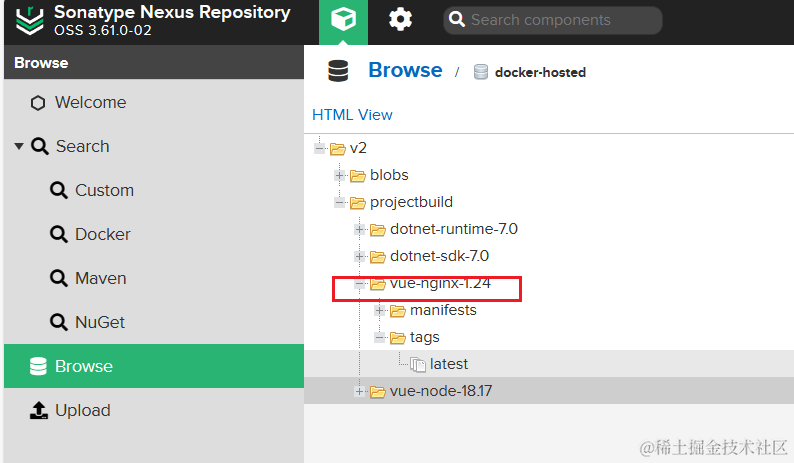Image resolution: width=794 pixels, height=463 pixels.
Task: Expand the blobs folder node
Action: [340, 175]
